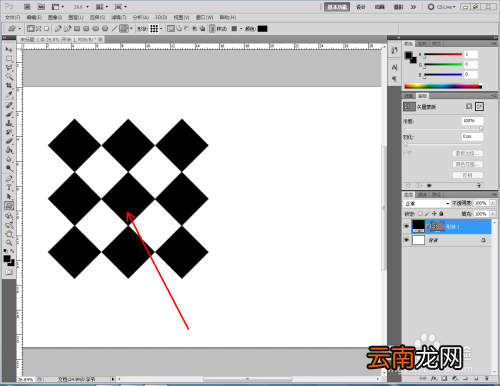Switch to the Masks panel tab
The image size is (500, 386).
(423, 96)
